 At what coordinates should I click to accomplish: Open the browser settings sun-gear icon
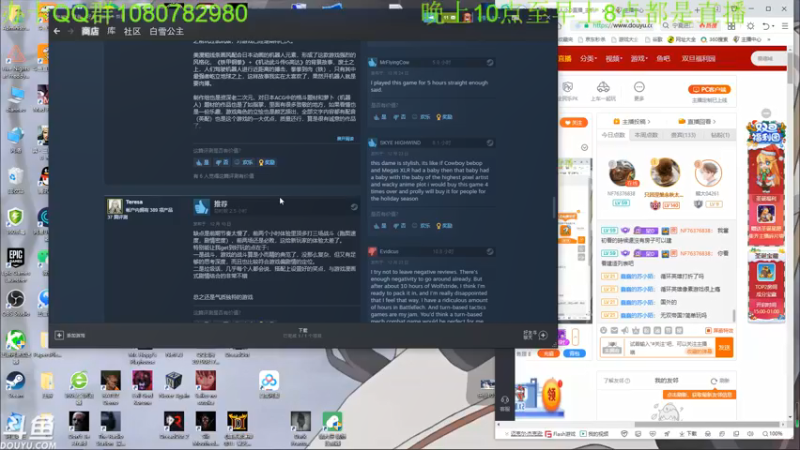[751, 26]
